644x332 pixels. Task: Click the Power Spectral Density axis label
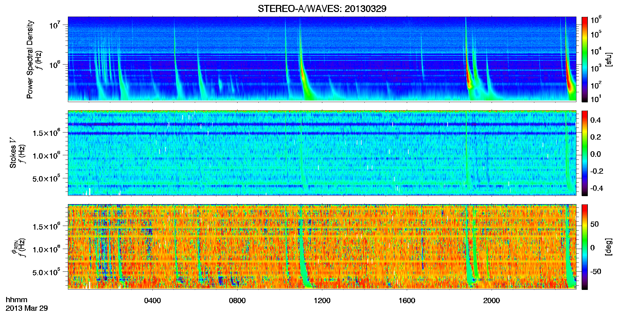(x=30, y=59)
